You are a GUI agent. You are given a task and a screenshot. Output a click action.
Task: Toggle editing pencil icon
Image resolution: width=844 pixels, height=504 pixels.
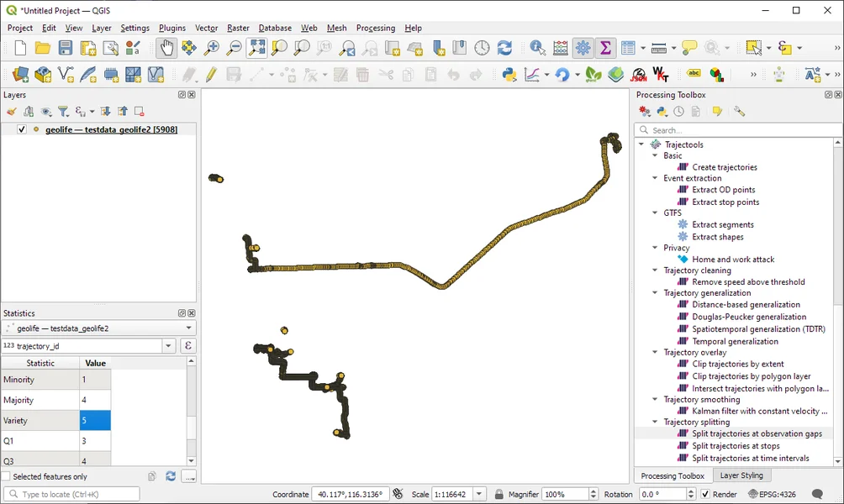tap(211, 74)
